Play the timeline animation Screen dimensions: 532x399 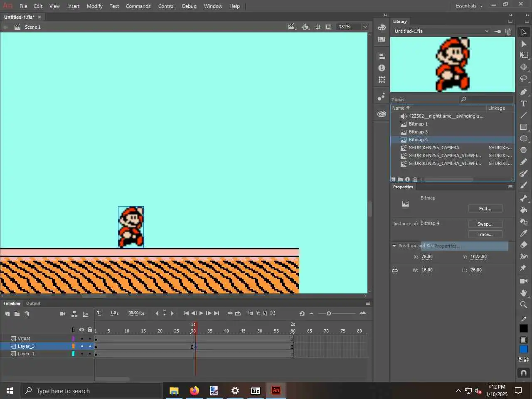click(x=201, y=313)
